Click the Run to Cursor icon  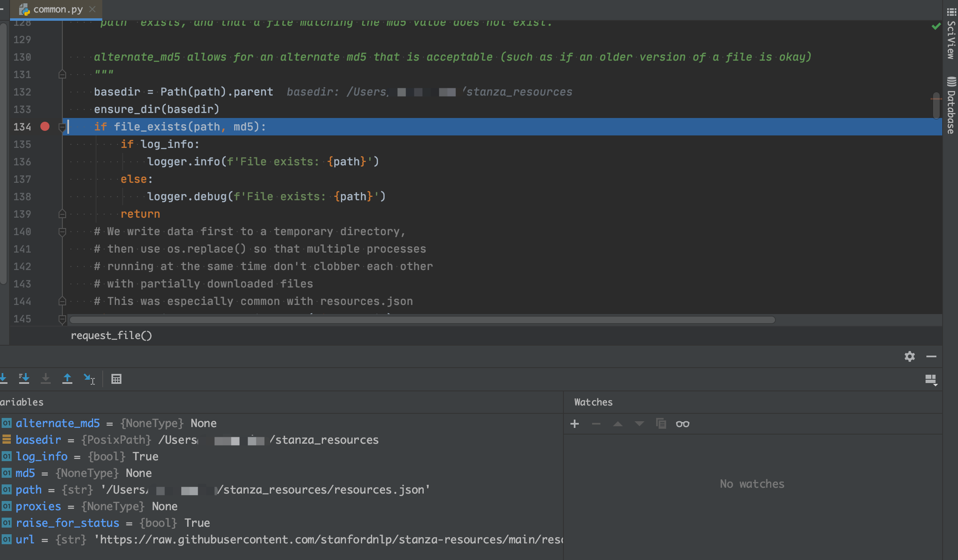(89, 378)
